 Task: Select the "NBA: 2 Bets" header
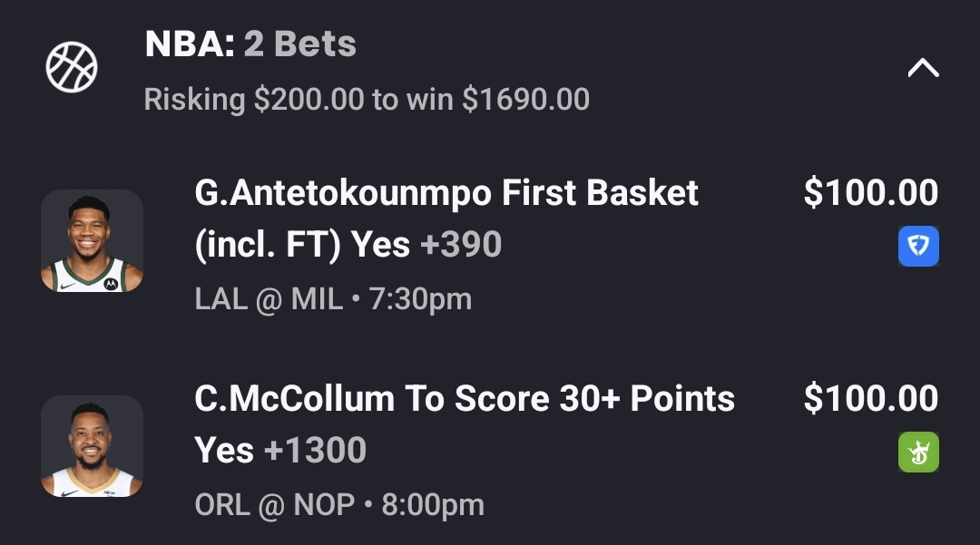click(250, 44)
